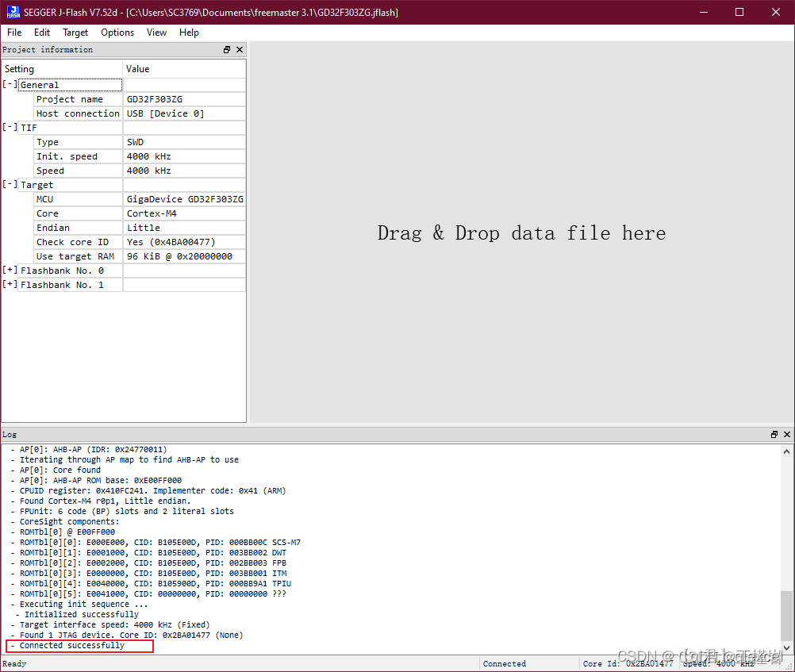The width and height of the screenshot is (795, 672).
Task: Click the log scrollbar up arrow
Action: coord(786,451)
